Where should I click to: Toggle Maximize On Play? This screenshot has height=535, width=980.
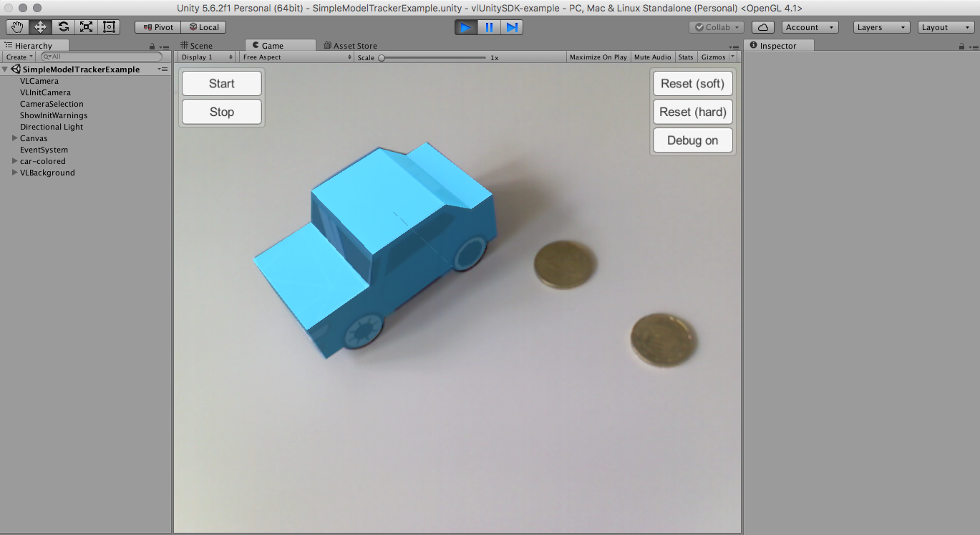point(598,57)
